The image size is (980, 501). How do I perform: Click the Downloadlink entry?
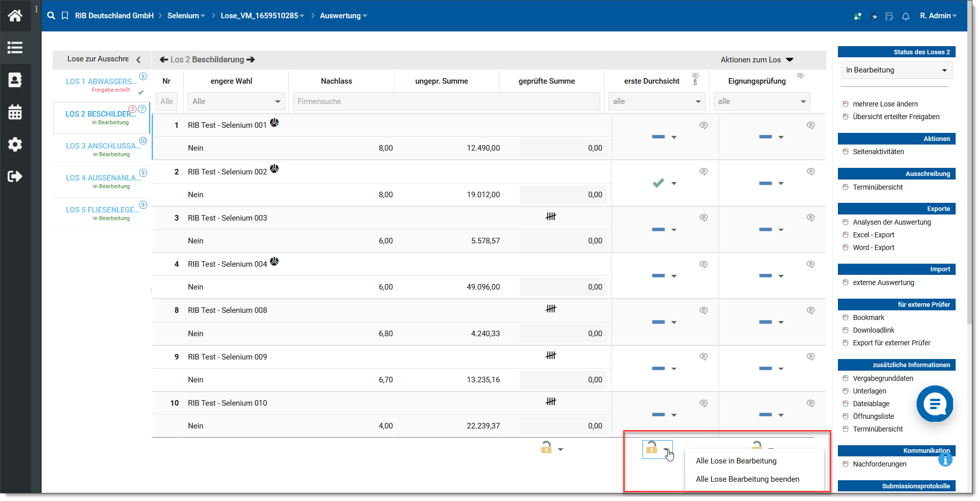pos(873,330)
